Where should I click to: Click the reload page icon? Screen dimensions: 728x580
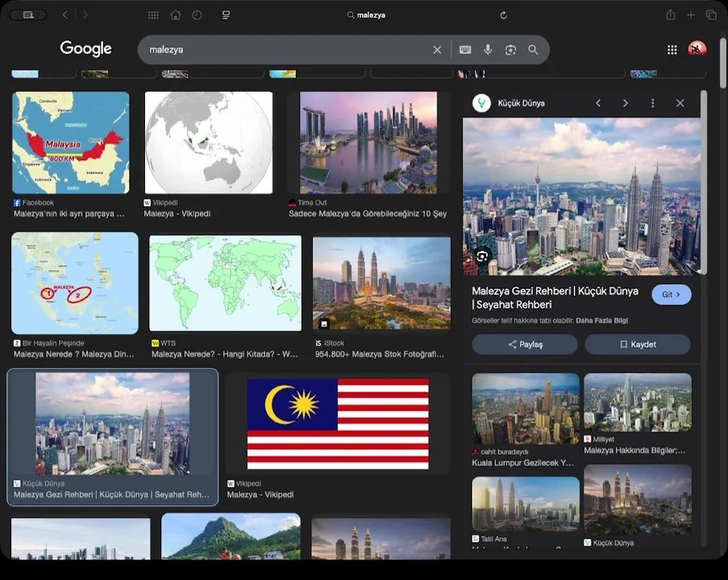[503, 15]
